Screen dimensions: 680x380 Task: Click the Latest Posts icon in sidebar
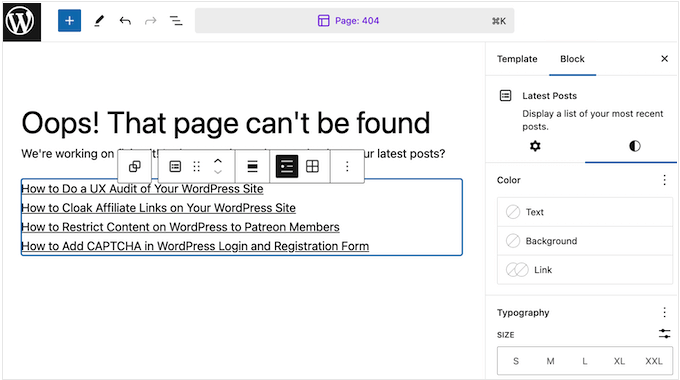coord(506,95)
